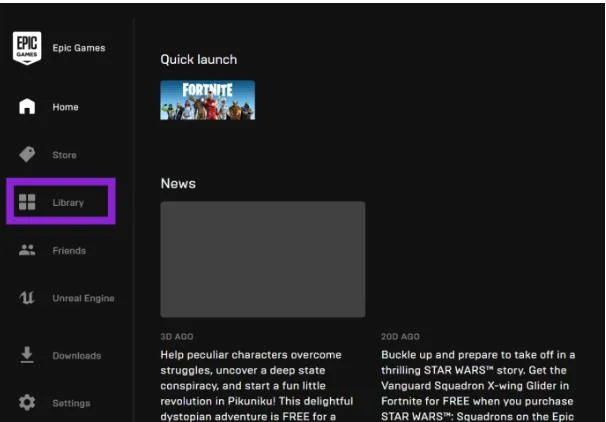Open the Downloads menu label

77,356
